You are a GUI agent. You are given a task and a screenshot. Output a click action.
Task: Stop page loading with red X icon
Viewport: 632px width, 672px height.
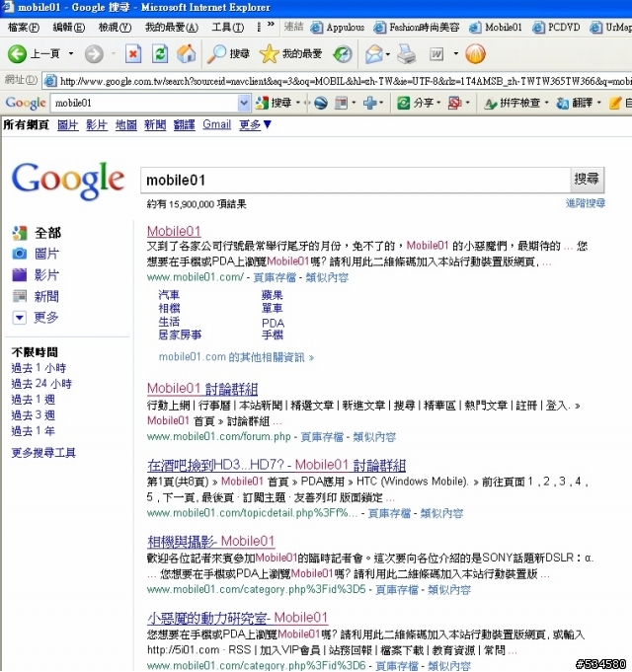(133, 54)
